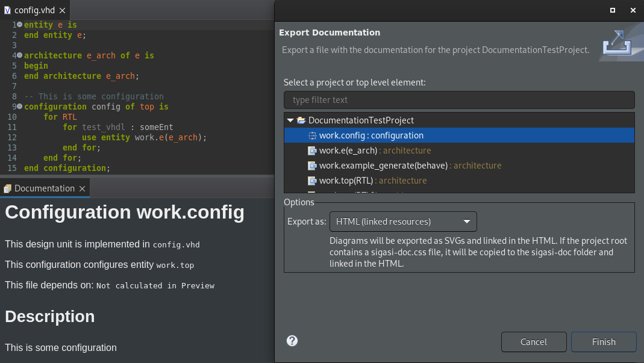
Task: Click the work.e(e_arch) architecture icon
Action: (312, 150)
